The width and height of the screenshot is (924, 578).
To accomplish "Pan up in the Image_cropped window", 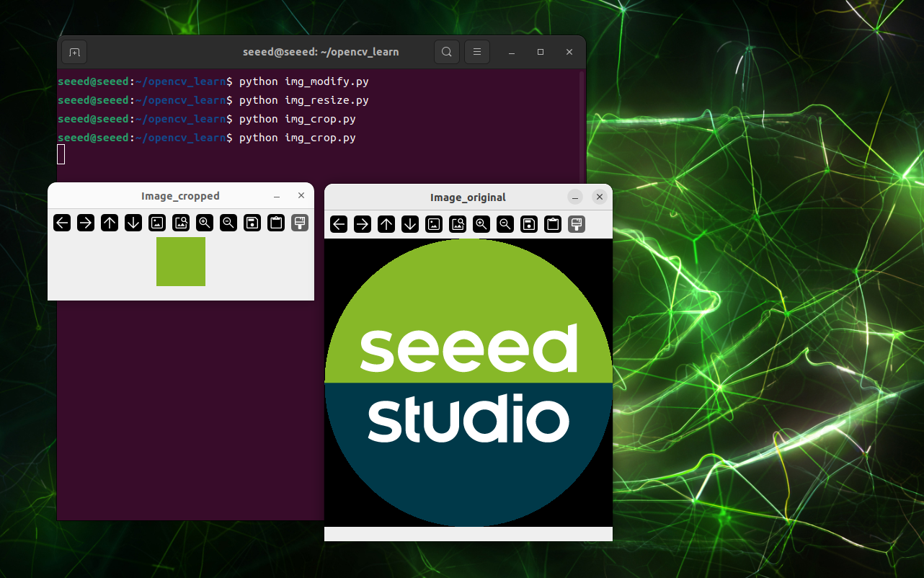I will 110,223.
